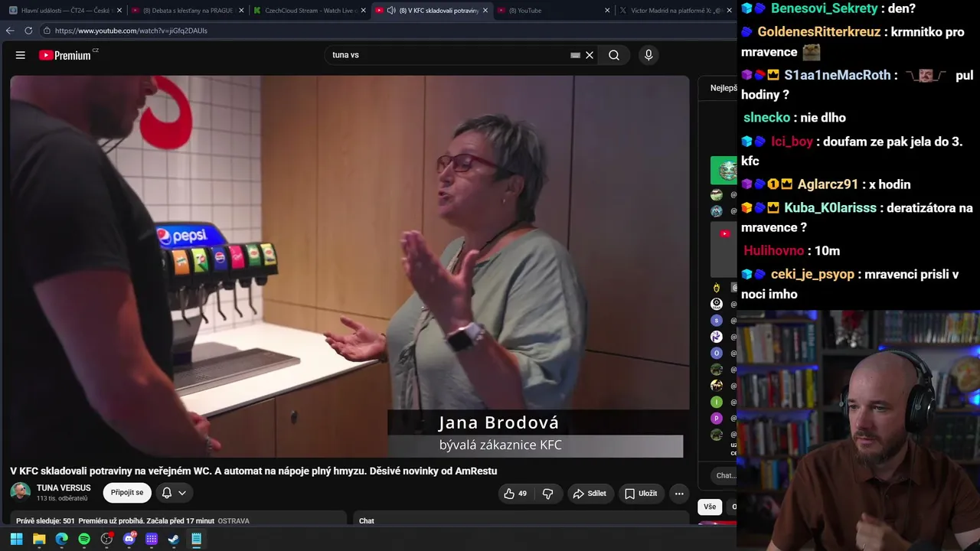Open the three-dot more actions menu
Screen dimensions: 980x551
(x=679, y=494)
